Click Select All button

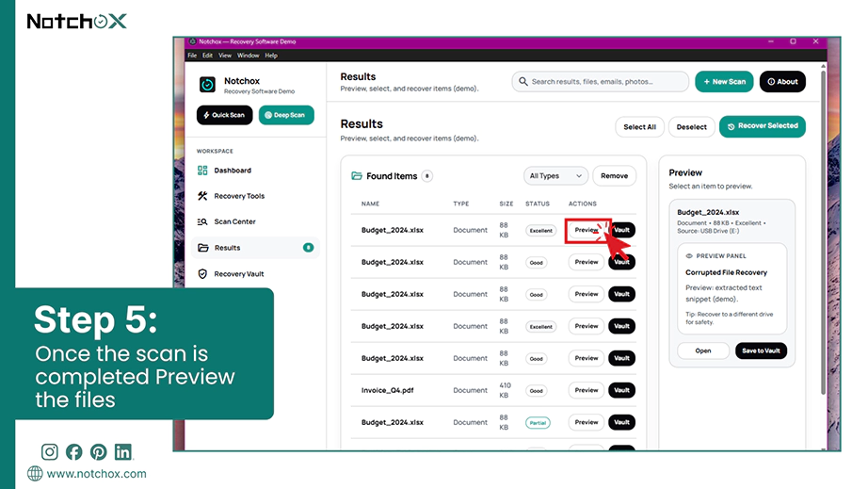pyautogui.click(x=639, y=127)
